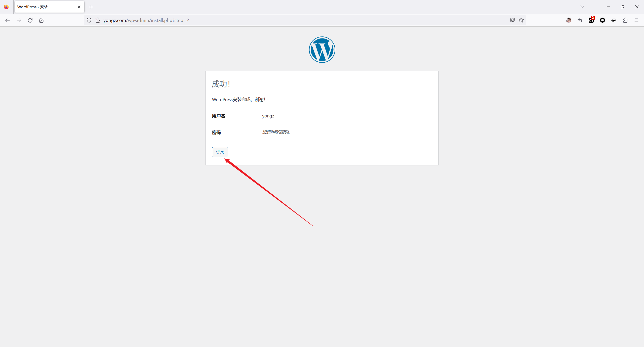
Task: Click the WordPress安装完成。谢谢! message
Action: click(238, 100)
